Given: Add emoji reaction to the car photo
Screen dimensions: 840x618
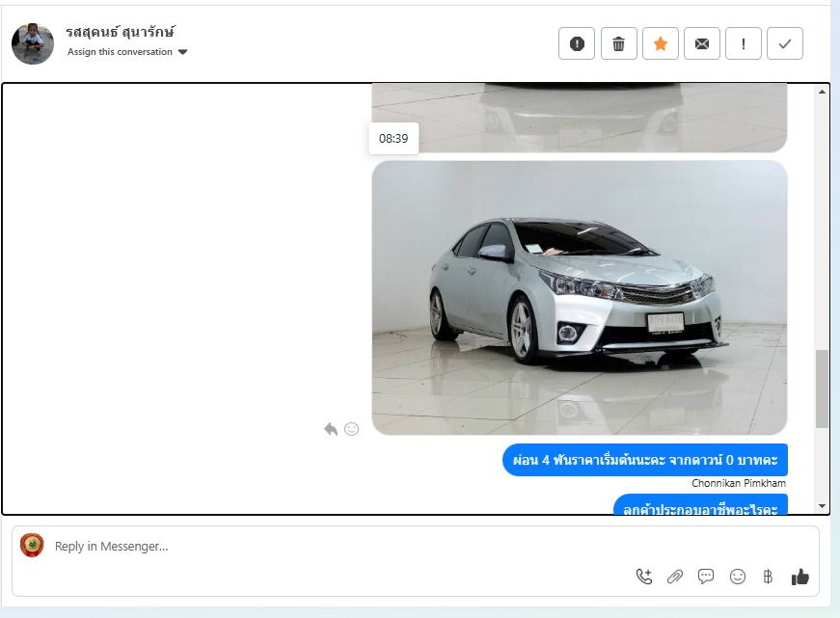Looking at the screenshot, I should tap(352, 429).
